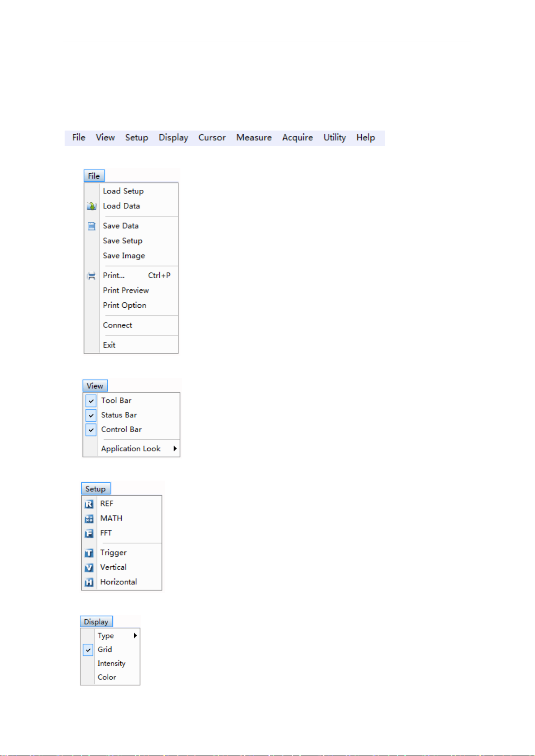Choose Save Setup entry
This screenshot has height=756, width=535.
click(131, 241)
